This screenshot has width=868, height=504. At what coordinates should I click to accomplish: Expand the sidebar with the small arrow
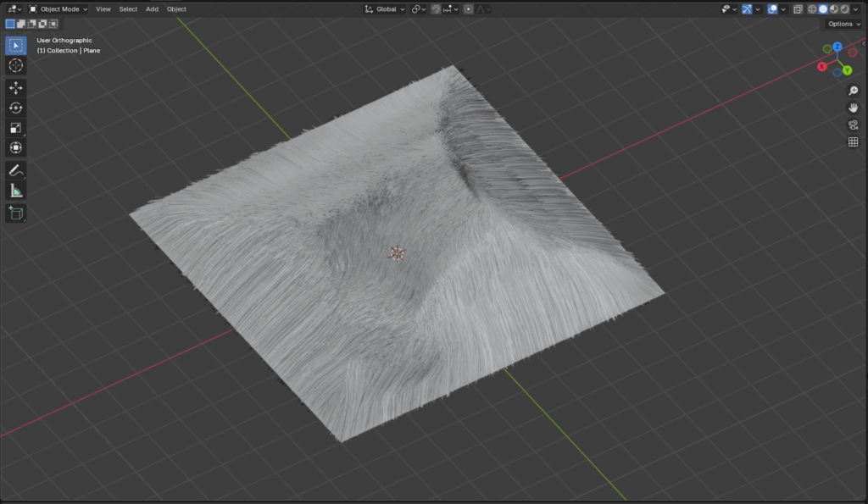tap(864, 43)
